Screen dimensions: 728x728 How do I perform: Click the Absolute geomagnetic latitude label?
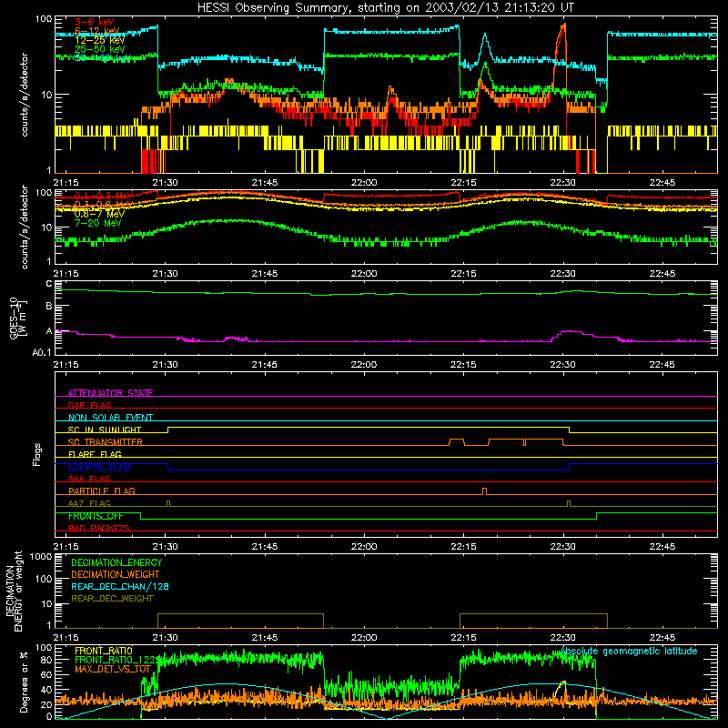coord(629,651)
